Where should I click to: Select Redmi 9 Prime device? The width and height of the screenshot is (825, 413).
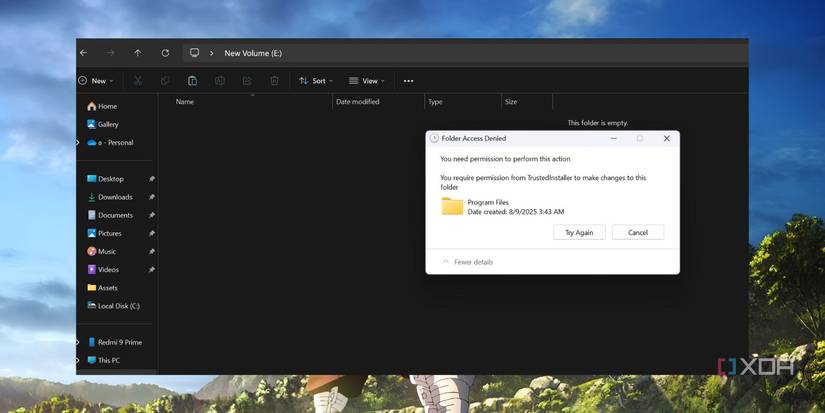115,342
